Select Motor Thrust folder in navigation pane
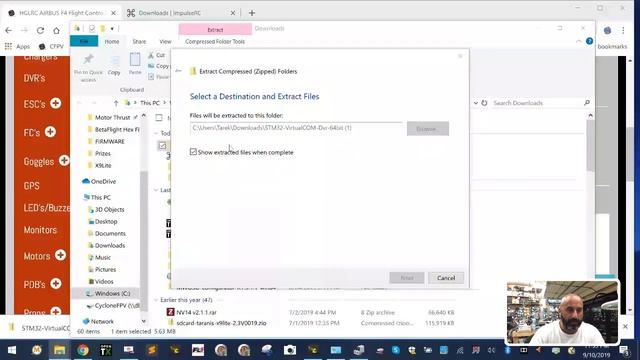This screenshot has width=640, height=360. click(x=112, y=117)
